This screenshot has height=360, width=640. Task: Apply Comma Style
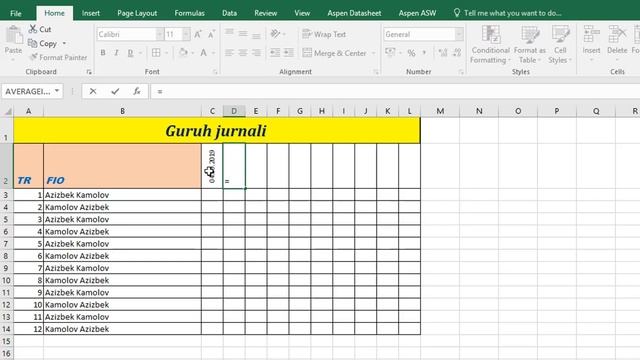click(424, 53)
